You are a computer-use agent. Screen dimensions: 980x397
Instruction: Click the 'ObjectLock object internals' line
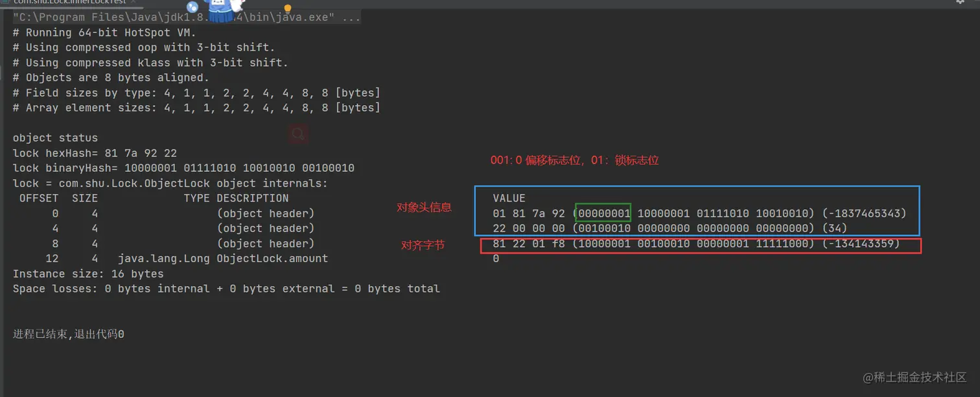coord(170,184)
